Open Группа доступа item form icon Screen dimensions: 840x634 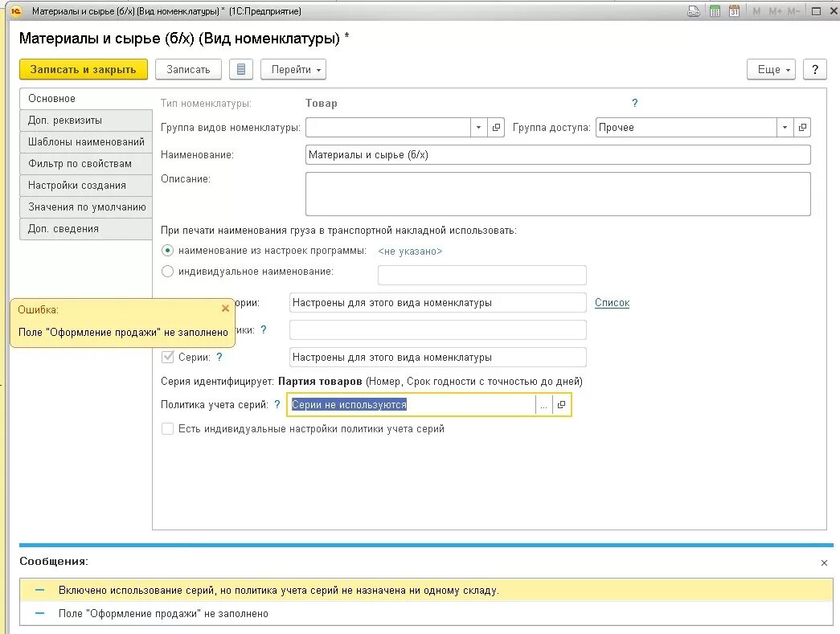(802, 128)
